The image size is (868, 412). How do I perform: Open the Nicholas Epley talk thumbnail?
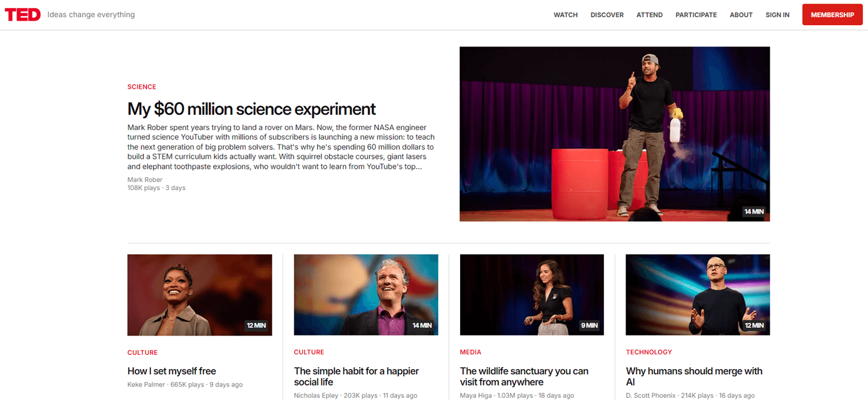pyautogui.click(x=366, y=295)
